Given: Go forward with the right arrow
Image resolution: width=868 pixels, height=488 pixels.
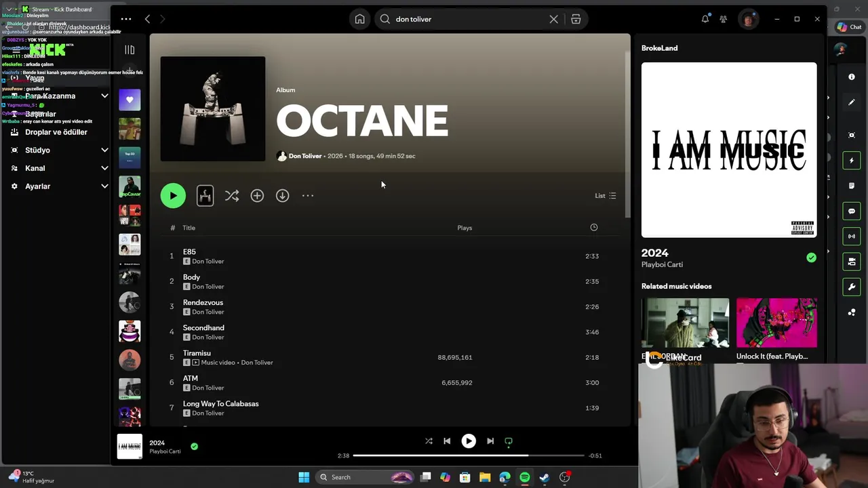Looking at the screenshot, I should [x=163, y=19].
